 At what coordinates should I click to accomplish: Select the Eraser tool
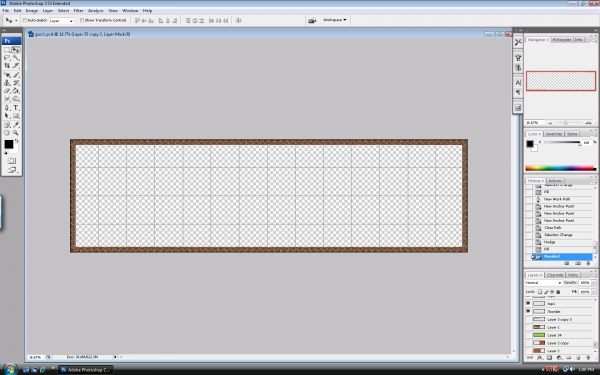pyautogui.click(x=7, y=91)
